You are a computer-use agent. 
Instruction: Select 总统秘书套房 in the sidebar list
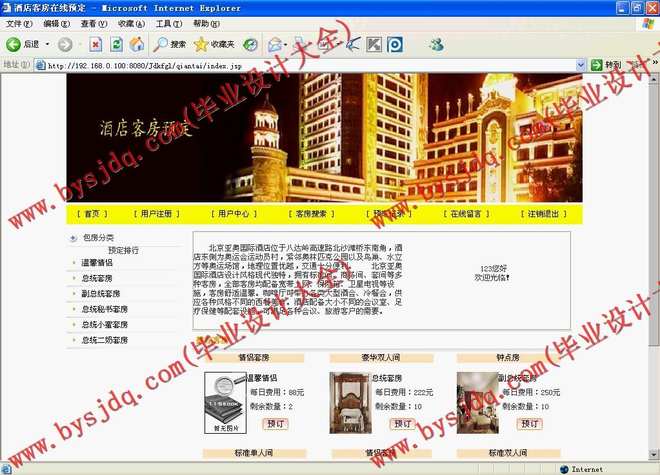tap(104, 309)
